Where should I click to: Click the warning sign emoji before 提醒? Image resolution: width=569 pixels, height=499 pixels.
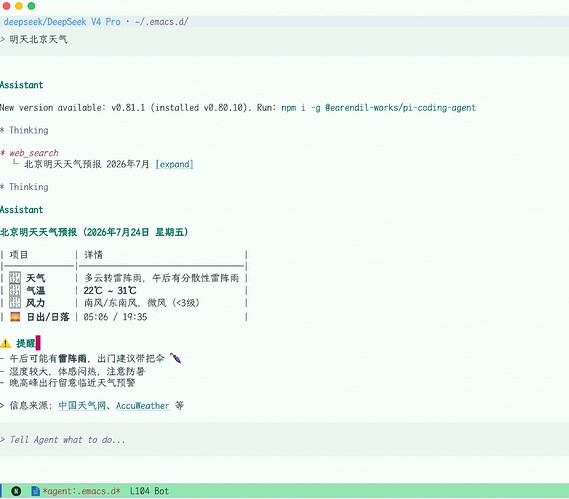pyautogui.click(x=5, y=343)
